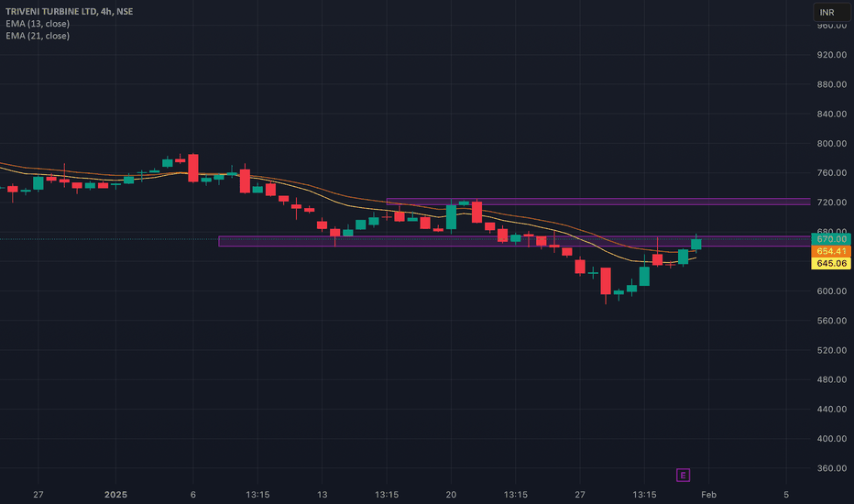Click the 360.00 price axis label

click(832, 468)
